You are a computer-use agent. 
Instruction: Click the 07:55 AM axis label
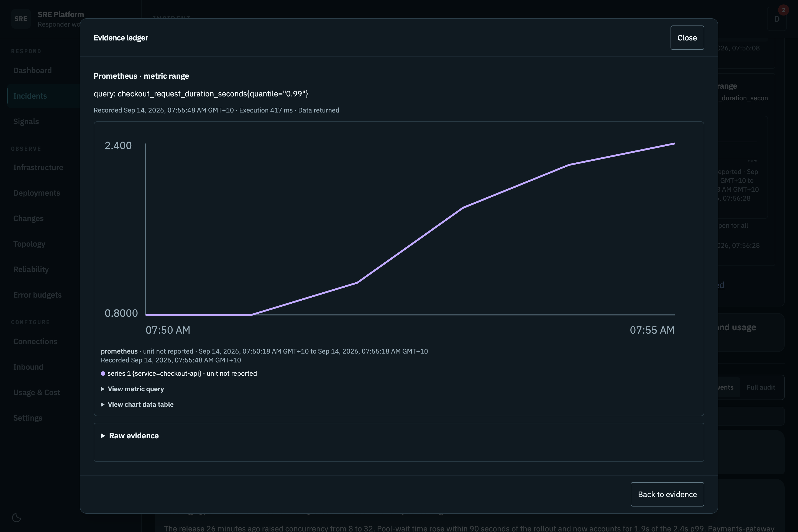(652, 330)
